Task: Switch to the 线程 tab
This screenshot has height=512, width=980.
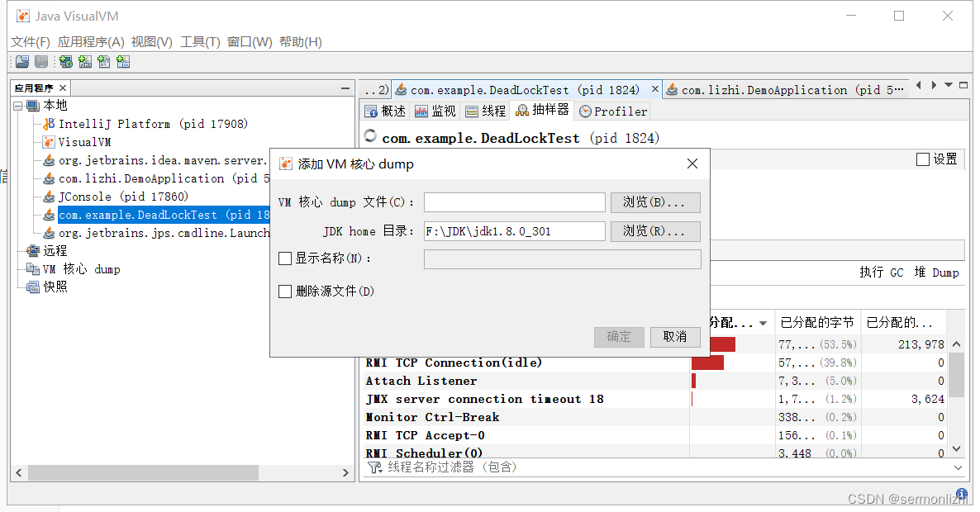Action: point(486,111)
